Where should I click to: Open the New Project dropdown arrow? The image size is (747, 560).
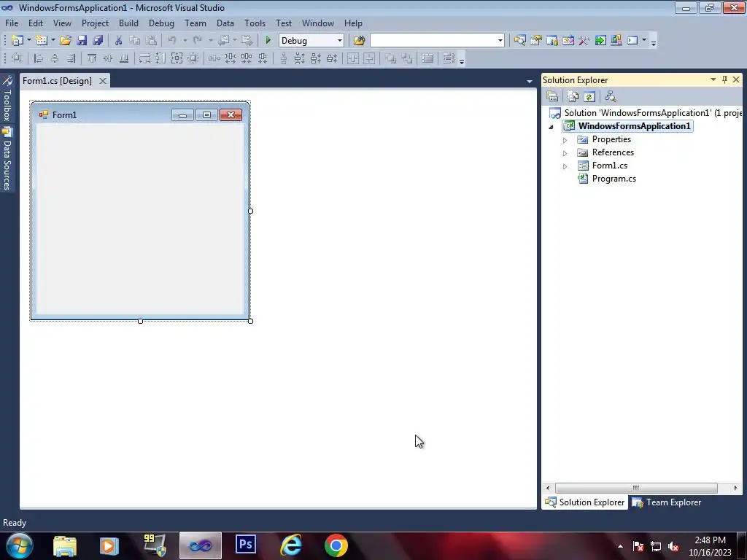28,41
